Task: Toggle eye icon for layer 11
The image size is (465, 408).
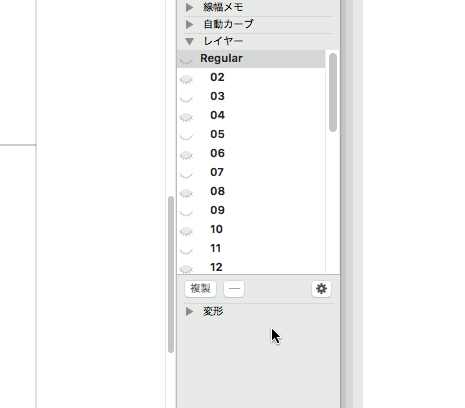Action: (x=186, y=251)
